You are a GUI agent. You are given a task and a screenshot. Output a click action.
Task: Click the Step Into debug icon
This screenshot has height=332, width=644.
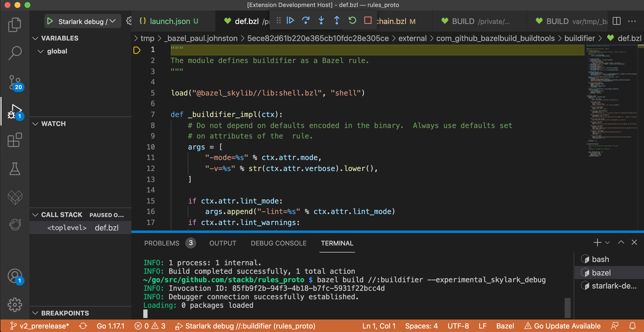pos(321,20)
